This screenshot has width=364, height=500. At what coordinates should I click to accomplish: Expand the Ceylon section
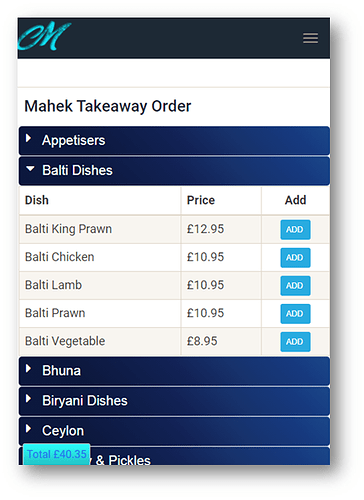click(x=174, y=431)
